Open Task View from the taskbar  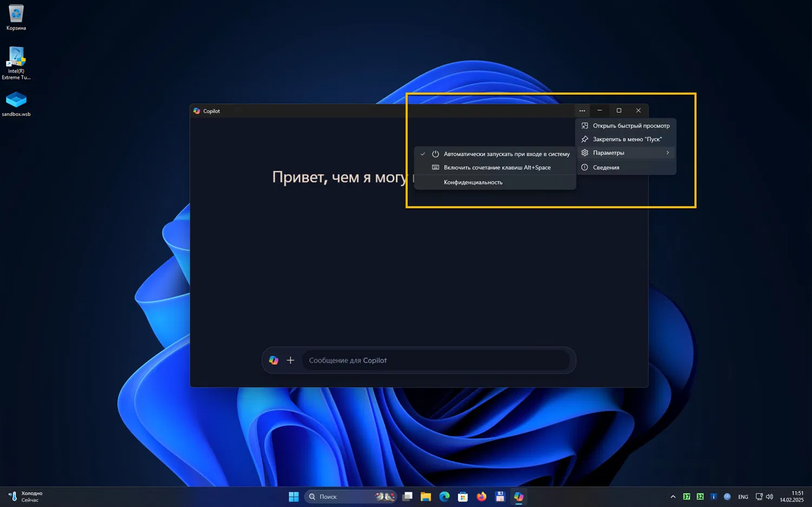coord(408,497)
